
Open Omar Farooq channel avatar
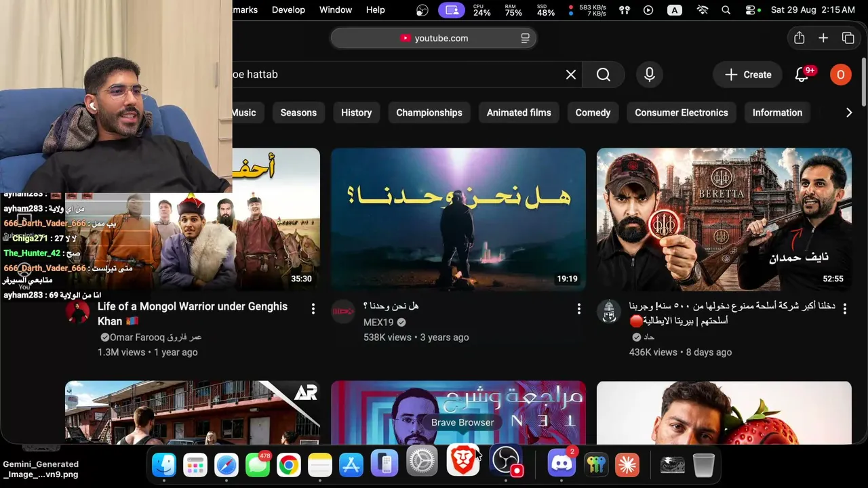[x=77, y=312]
